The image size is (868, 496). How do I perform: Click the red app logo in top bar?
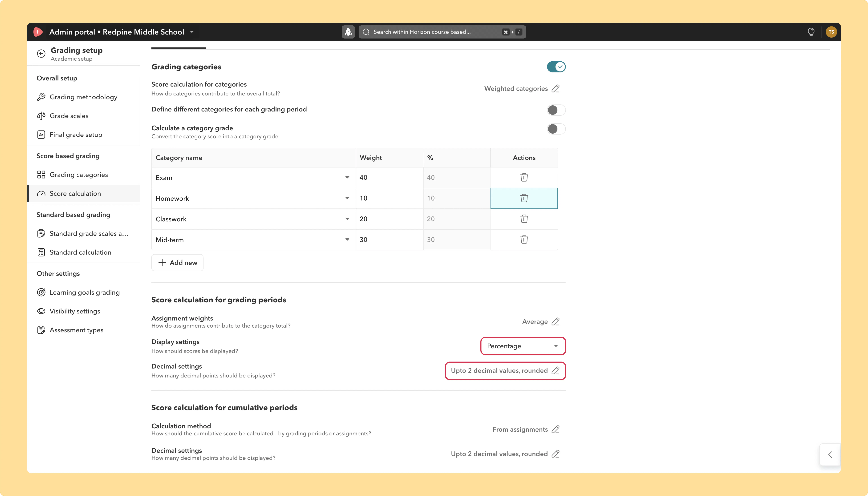[x=38, y=32]
